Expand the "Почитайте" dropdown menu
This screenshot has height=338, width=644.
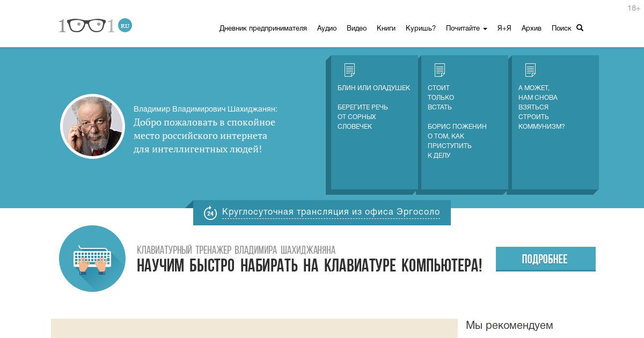pyautogui.click(x=466, y=28)
